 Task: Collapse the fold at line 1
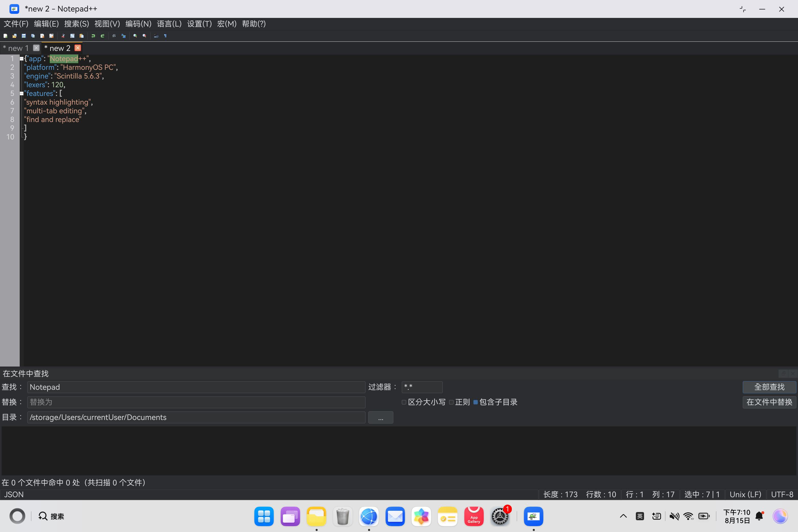(x=22, y=59)
